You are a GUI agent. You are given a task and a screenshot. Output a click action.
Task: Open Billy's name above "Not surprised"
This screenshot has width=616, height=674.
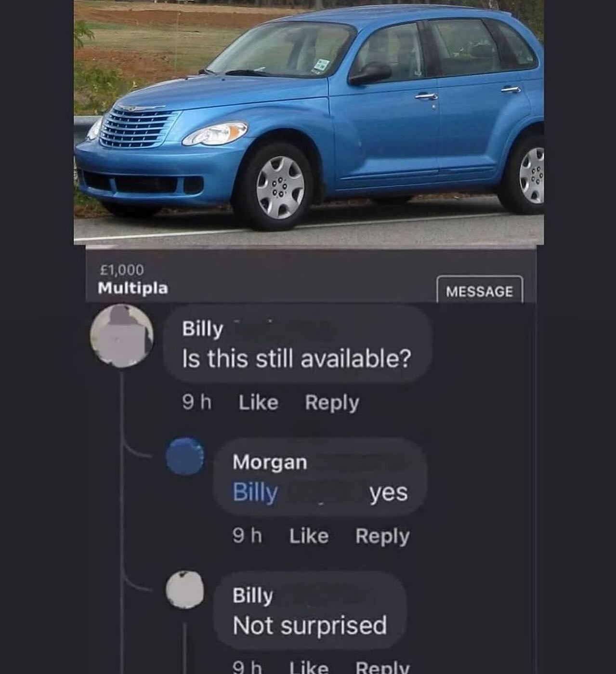tap(253, 596)
